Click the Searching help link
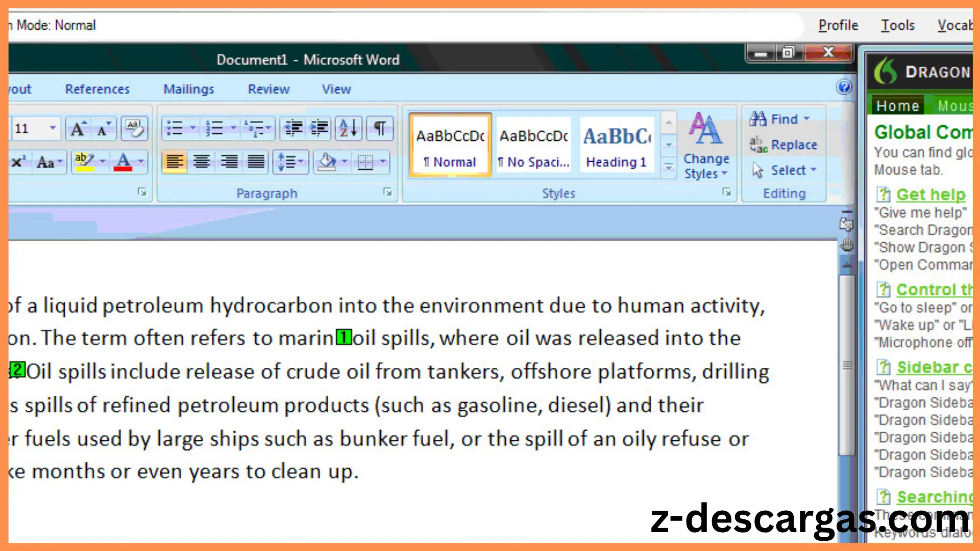The image size is (980, 551). click(x=935, y=496)
